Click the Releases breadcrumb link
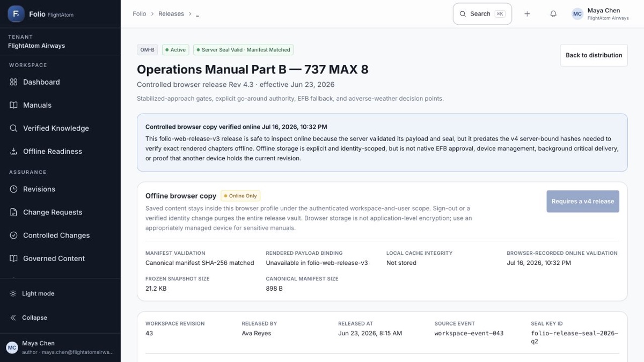Screen dimensions: 644x362 [x=171, y=14]
